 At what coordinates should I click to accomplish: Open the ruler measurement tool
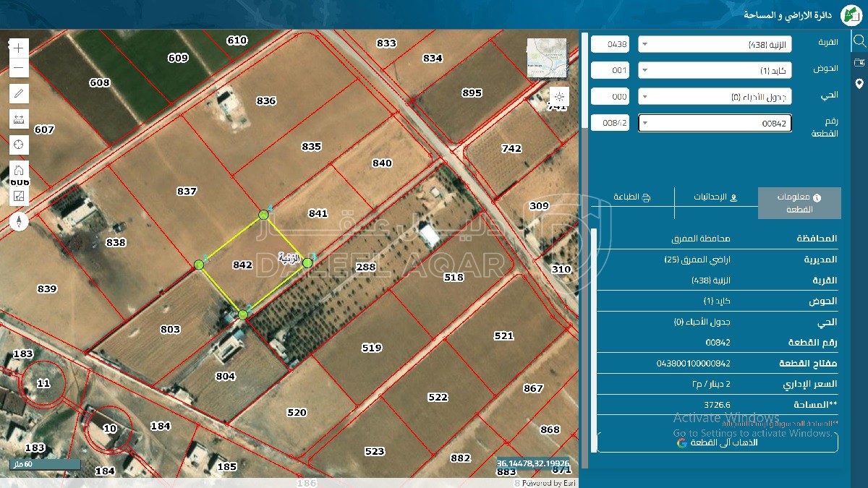coord(19,119)
